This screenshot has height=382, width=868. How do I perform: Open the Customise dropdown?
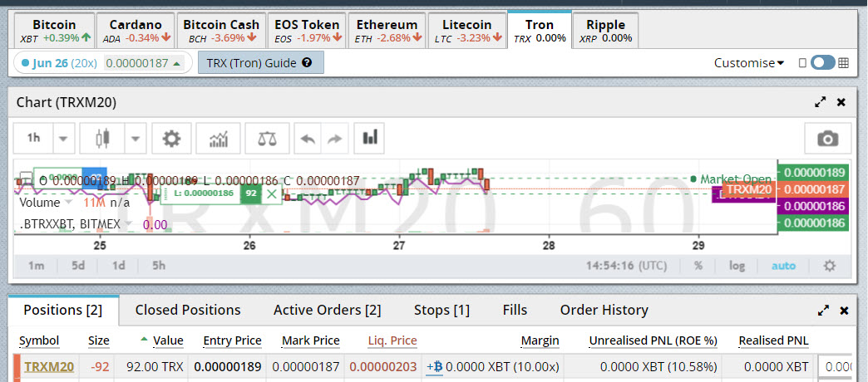click(749, 63)
